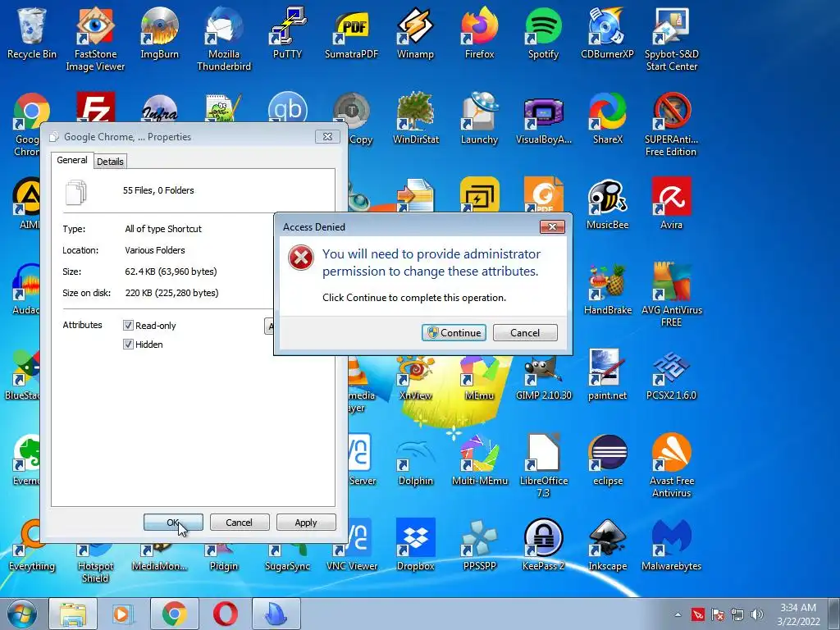Launch the Launchy desktop shortcut

[x=479, y=118]
